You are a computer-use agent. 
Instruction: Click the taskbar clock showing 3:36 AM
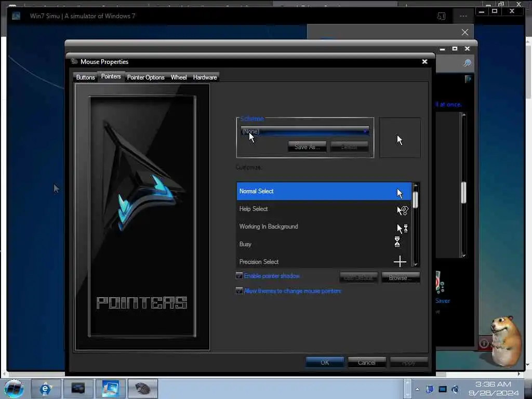(494, 389)
